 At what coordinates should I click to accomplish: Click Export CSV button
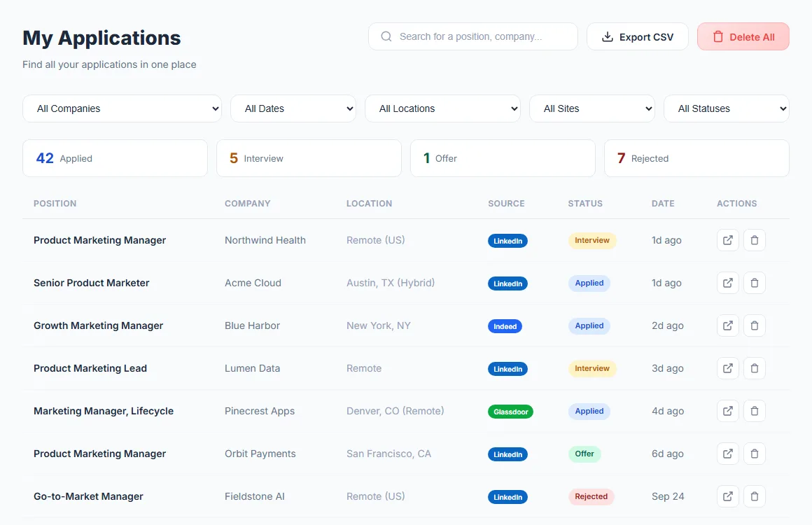pos(638,37)
